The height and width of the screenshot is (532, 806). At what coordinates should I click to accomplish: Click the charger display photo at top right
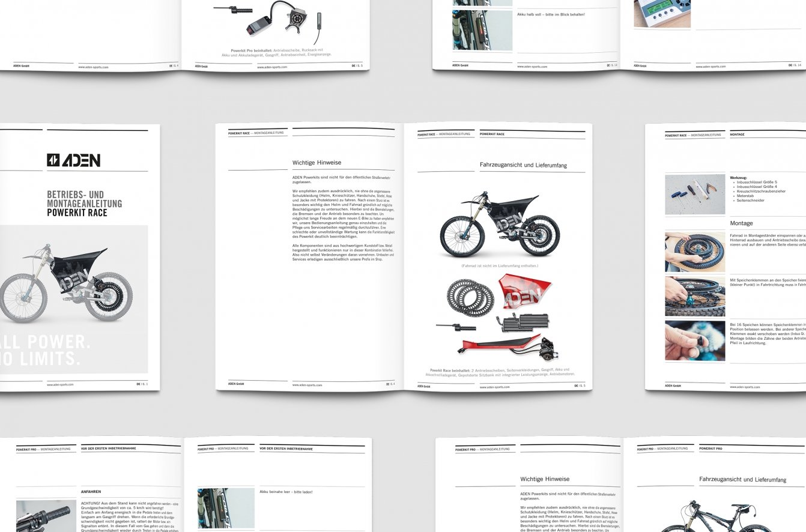[x=662, y=14]
